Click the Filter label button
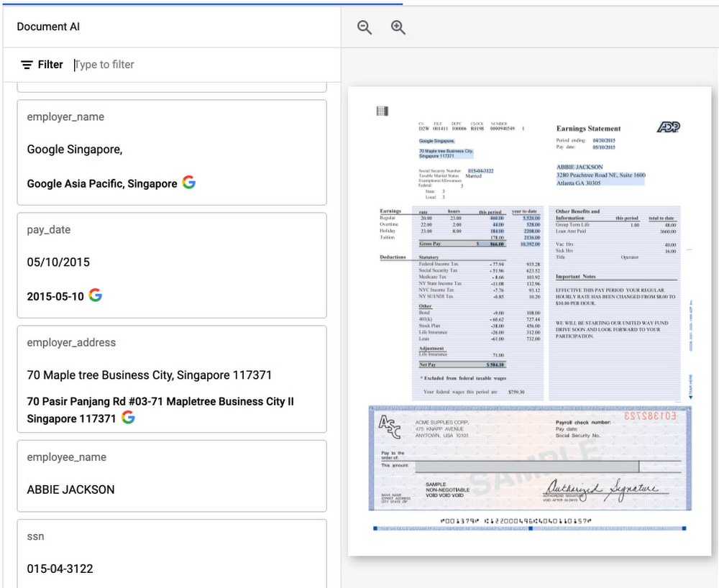Image resolution: width=719 pixels, height=588 pixels. click(50, 65)
